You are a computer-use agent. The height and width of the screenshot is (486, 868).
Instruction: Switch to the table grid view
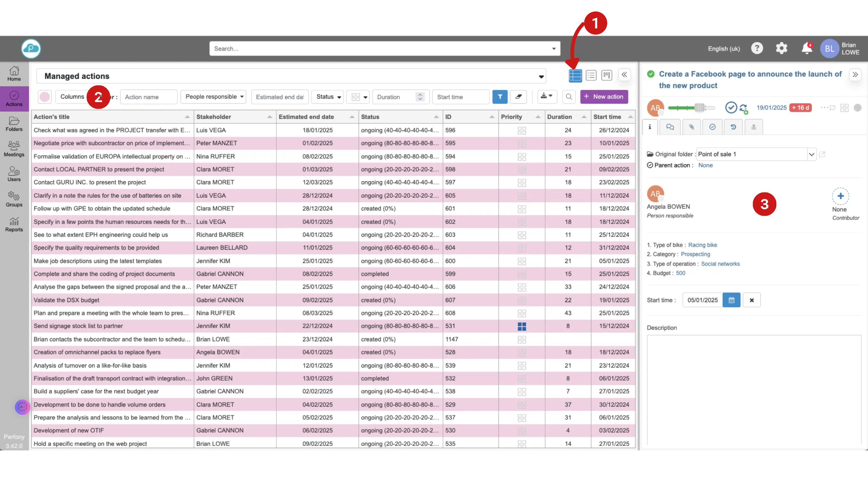click(575, 75)
